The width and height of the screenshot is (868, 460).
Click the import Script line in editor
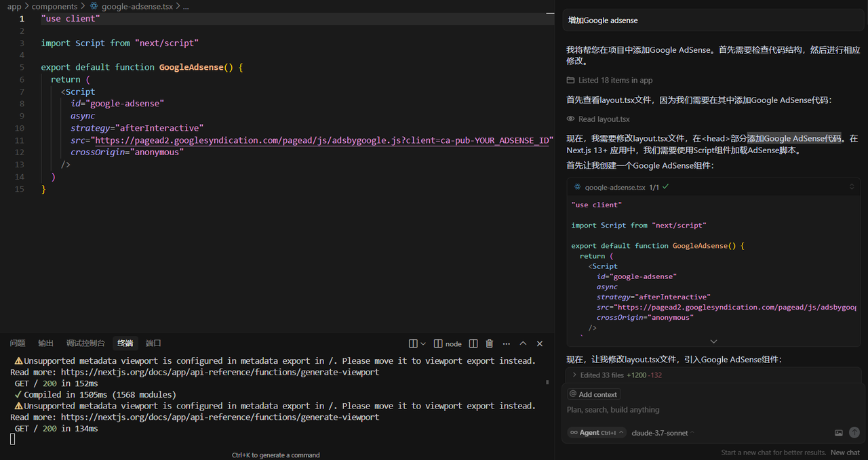pyautogui.click(x=120, y=43)
